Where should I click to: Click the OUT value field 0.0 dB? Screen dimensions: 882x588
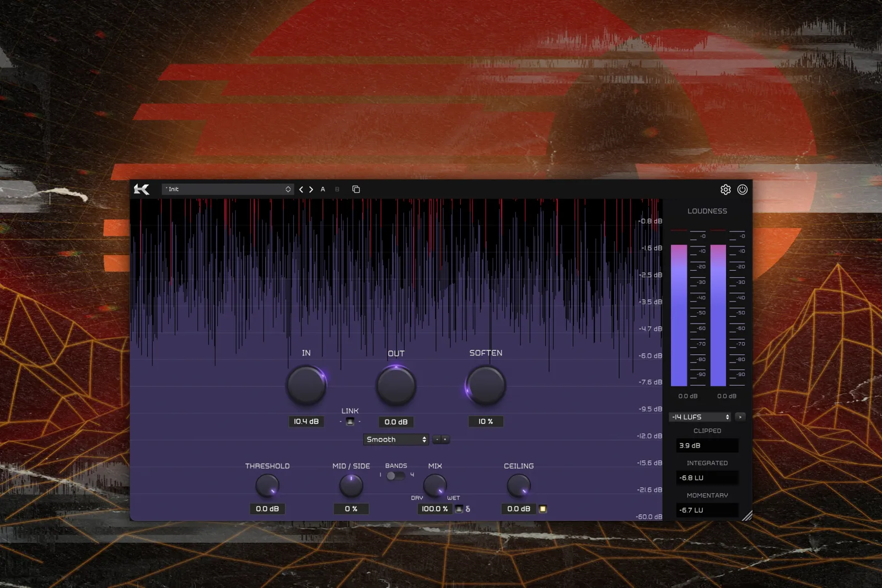[x=396, y=422]
